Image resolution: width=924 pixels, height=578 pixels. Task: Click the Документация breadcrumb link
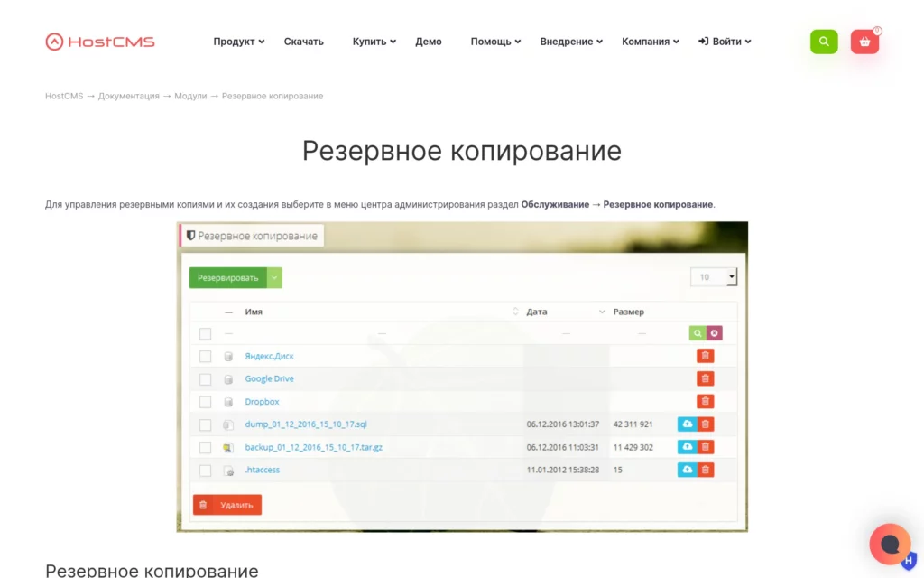point(128,96)
